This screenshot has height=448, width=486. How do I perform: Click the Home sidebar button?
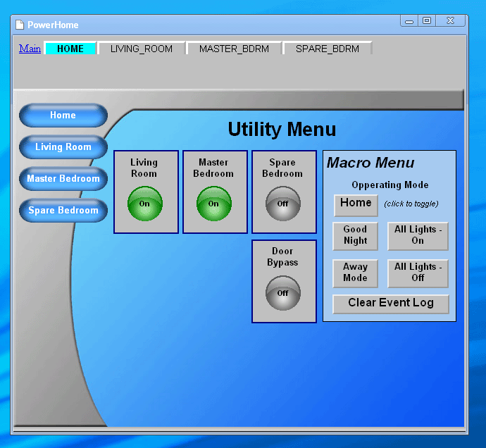[x=63, y=116]
